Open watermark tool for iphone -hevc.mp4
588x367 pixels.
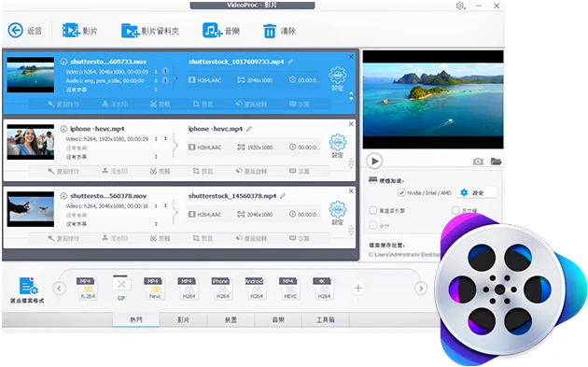tap(115, 171)
